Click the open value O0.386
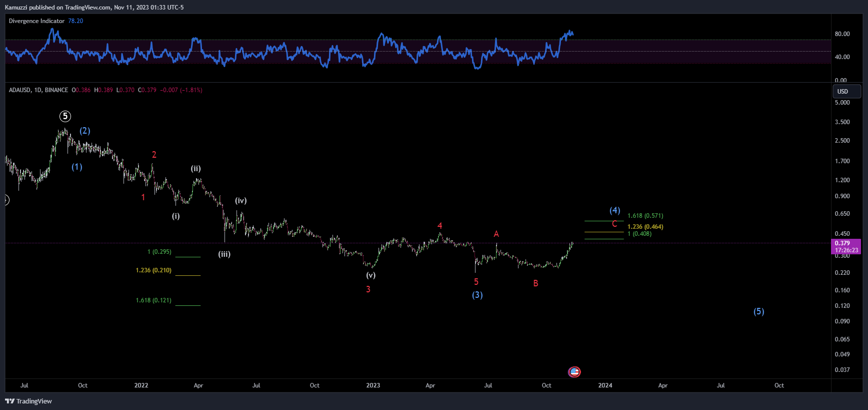 [x=81, y=90]
